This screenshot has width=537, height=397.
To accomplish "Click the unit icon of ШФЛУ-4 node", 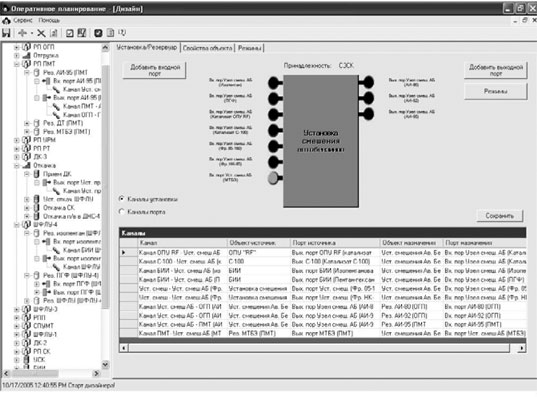I will point(26,225).
